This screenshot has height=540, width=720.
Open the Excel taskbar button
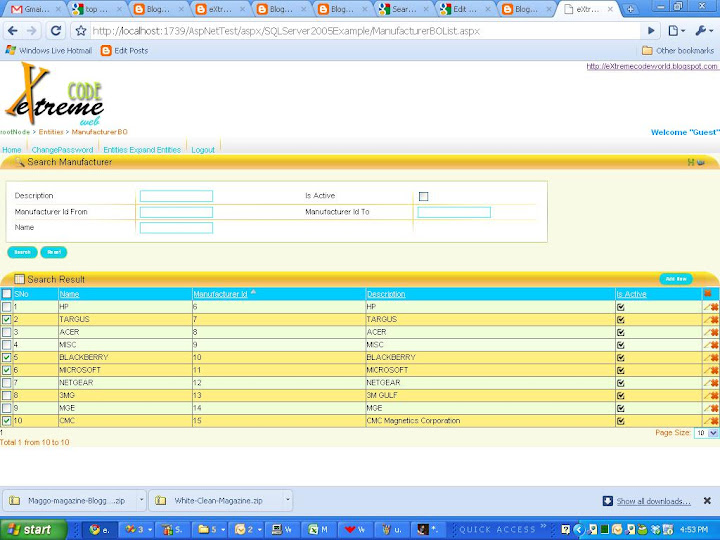click(318, 529)
